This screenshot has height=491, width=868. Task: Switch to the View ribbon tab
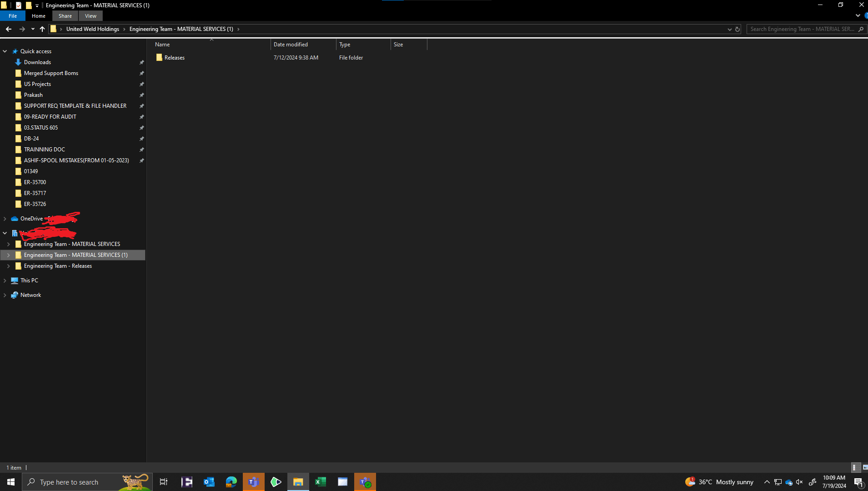click(x=90, y=16)
